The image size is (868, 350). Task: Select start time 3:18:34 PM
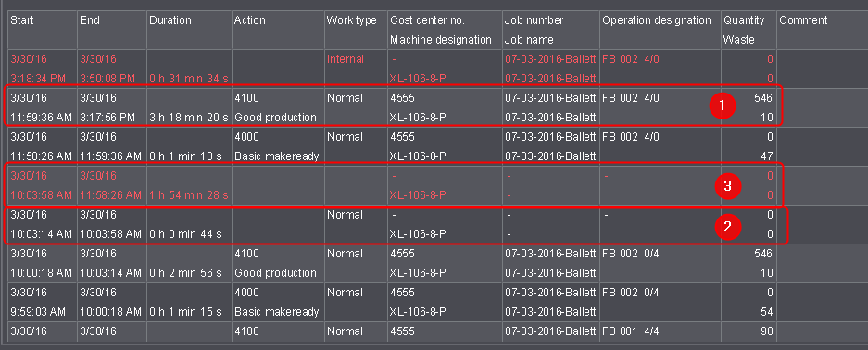38,79
